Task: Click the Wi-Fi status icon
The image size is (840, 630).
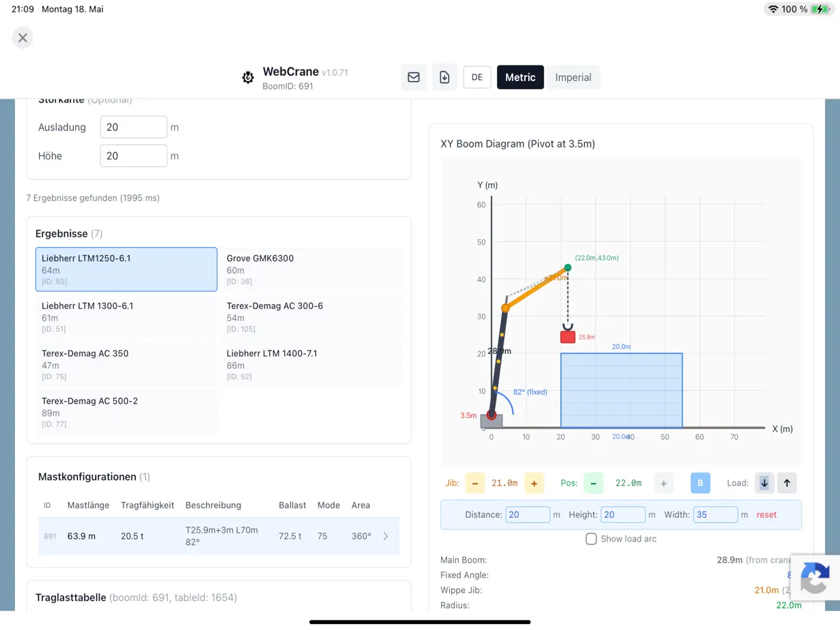Action: pos(773,9)
